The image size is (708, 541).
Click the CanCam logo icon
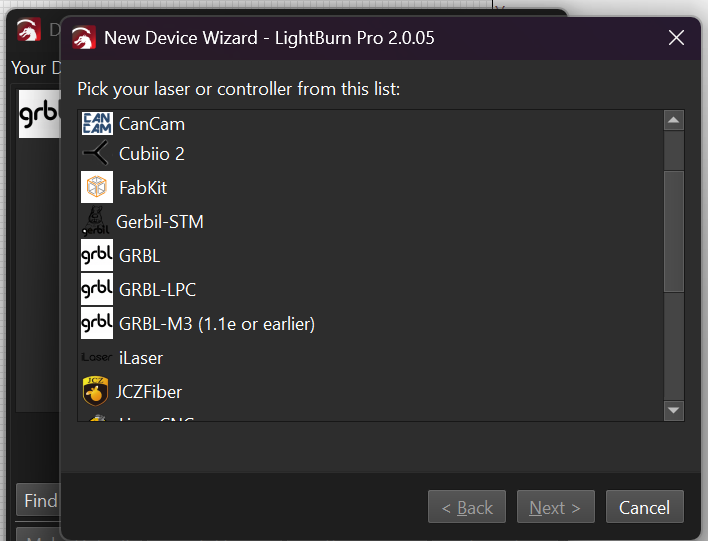(97, 124)
